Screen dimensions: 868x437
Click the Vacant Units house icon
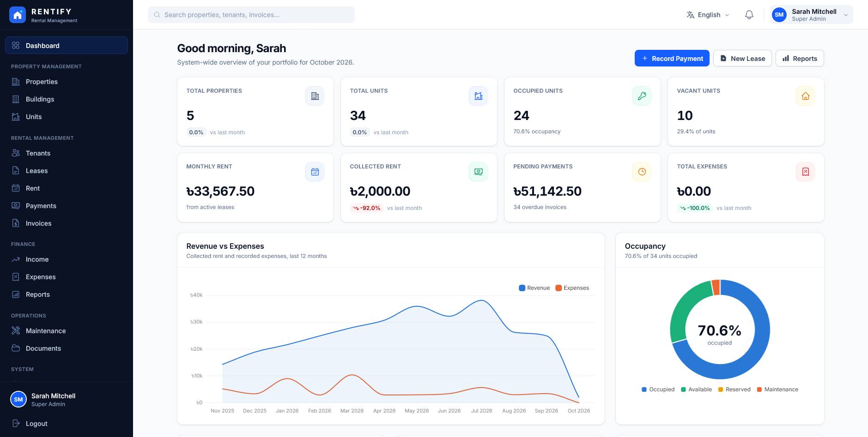[806, 96]
